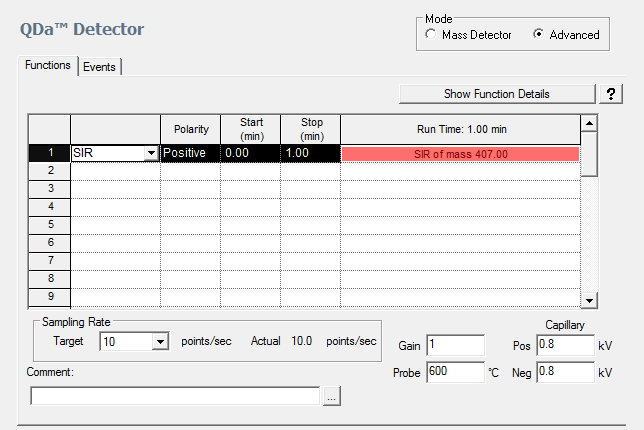Open the comment editor ellipsis button
644x430 pixels.
332,396
